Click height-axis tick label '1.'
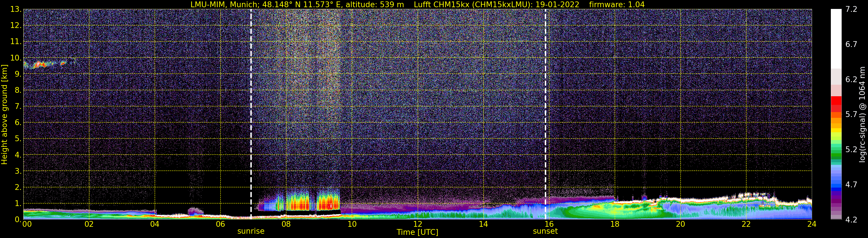Image resolution: width=868 pixels, height=238 pixels. (18, 203)
